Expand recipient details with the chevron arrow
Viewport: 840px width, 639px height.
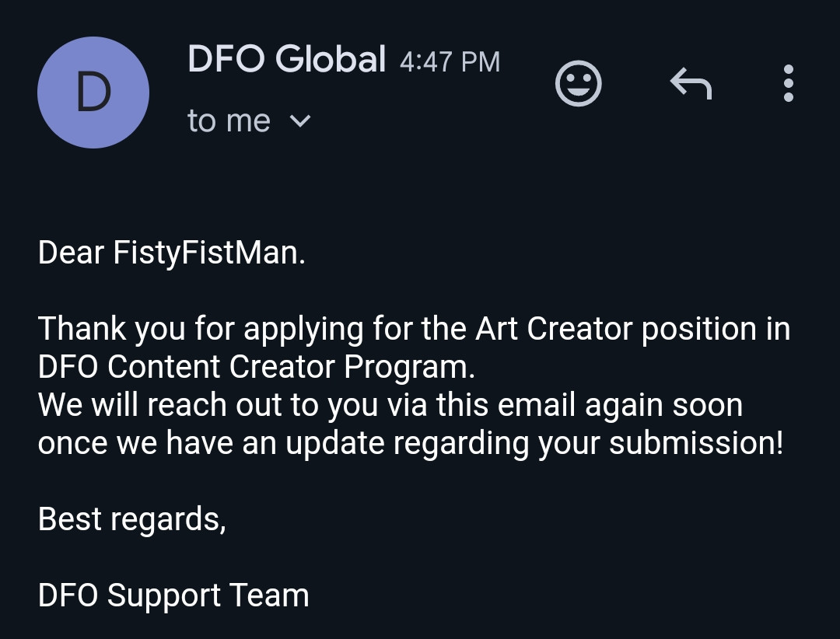[300, 121]
